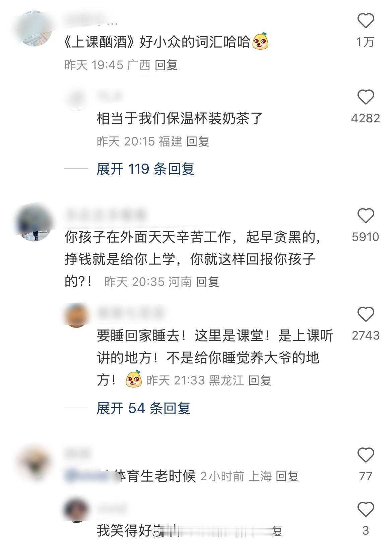Expand the 54 replies thread
Image resolution: width=392 pixels, height=542 pixels.
coord(143,408)
